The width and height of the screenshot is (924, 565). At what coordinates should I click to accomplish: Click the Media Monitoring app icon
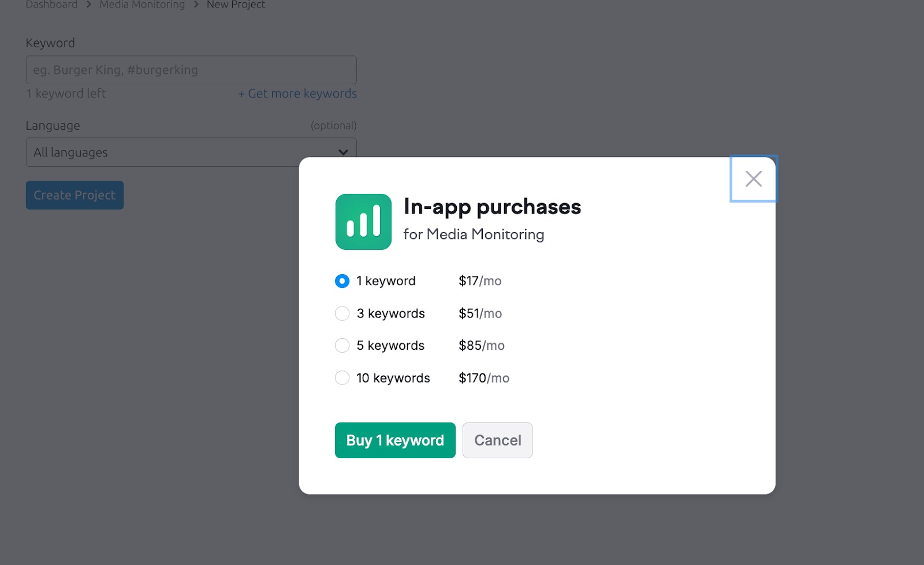click(x=363, y=222)
